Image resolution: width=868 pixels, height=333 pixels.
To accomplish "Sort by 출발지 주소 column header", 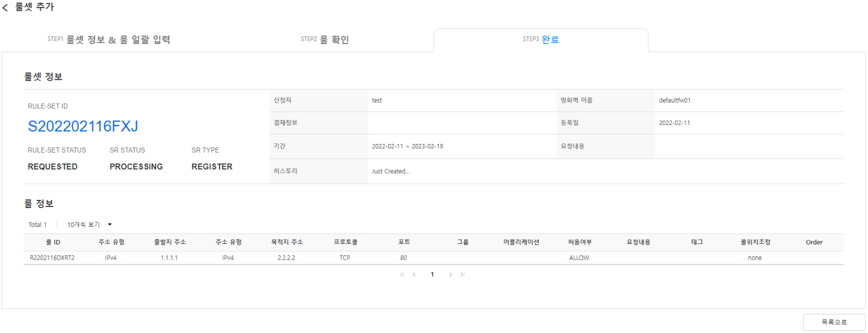I will (x=170, y=242).
